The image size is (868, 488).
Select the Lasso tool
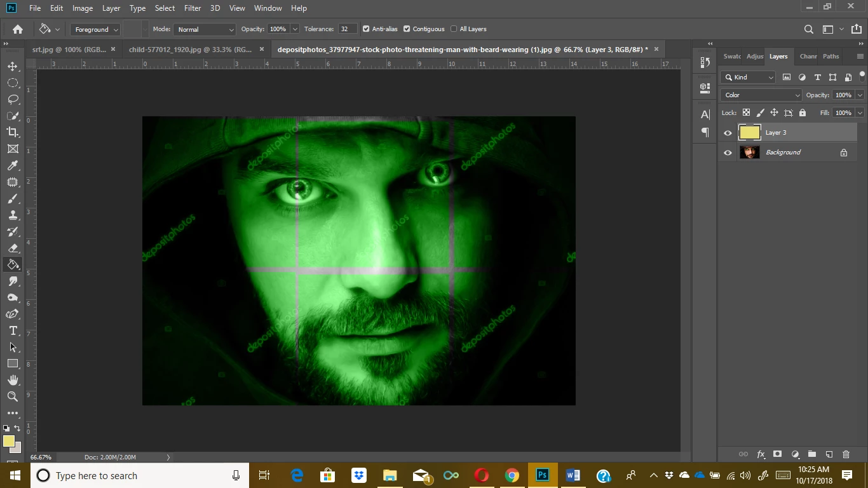tap(13, 99)
